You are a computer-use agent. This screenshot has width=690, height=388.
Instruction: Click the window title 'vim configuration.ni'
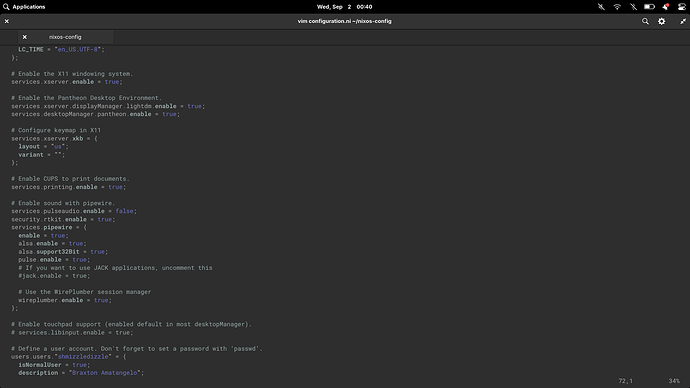pos(344,21)
